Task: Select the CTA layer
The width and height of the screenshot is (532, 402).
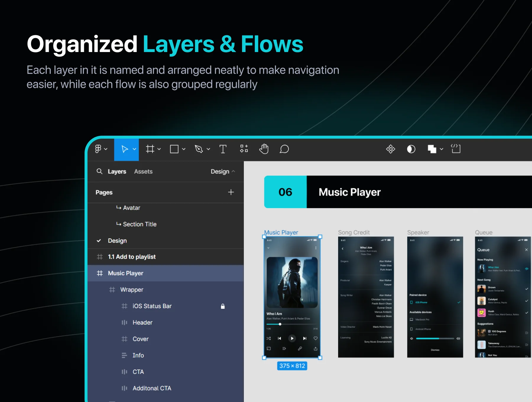Action: 166,372
